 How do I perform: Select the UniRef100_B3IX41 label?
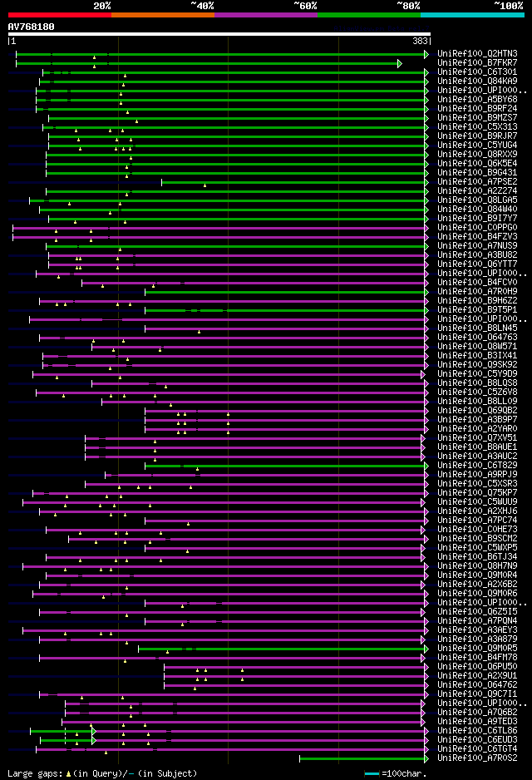pyautogui.click(x=477, y=356)
